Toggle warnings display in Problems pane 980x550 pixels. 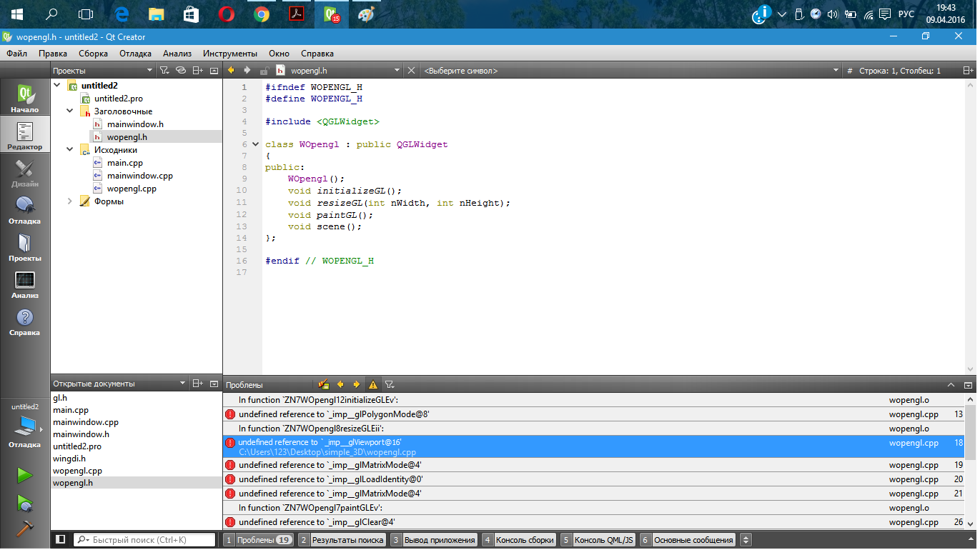[x=373, y=384]
